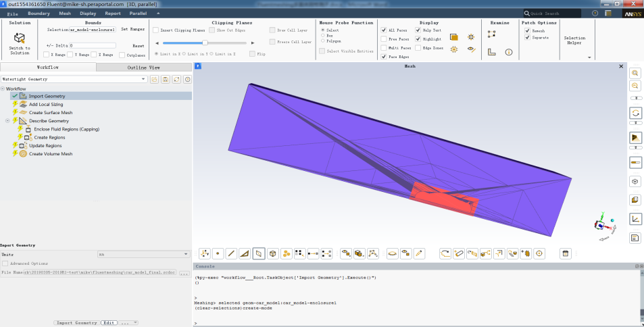Click the trash delete icon in bottom toolbar

[x=566, y=254]
